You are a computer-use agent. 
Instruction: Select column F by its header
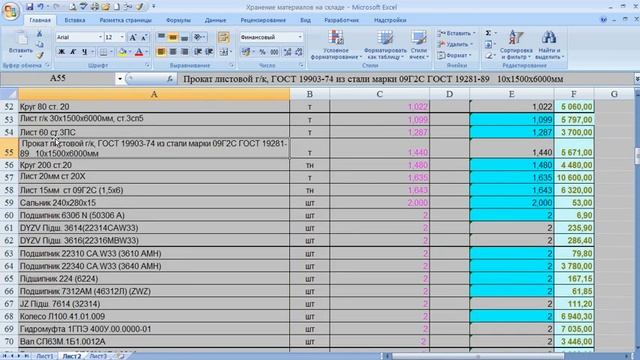tap(573, 94)
